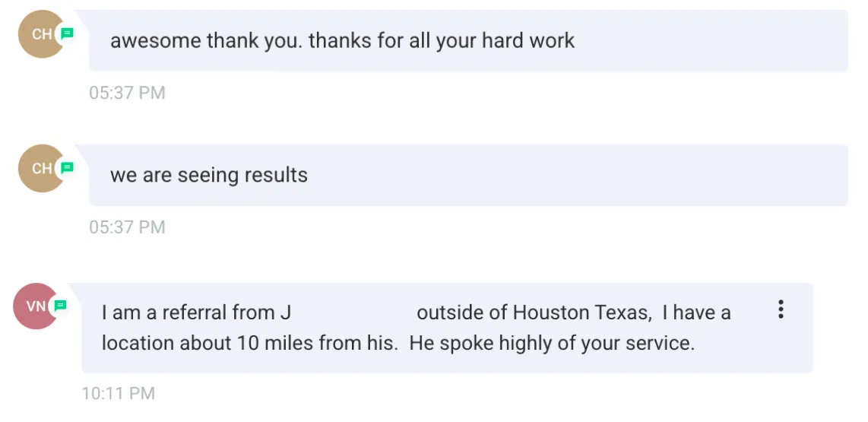The image size is (868, 422).
Task: Click the first 05:37 PM timestamp
Action: (128, 93)
